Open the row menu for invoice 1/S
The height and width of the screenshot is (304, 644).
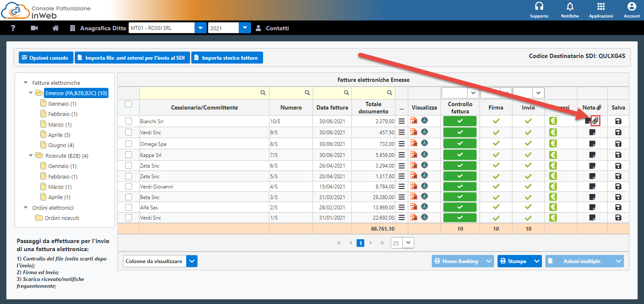(401, 217)
